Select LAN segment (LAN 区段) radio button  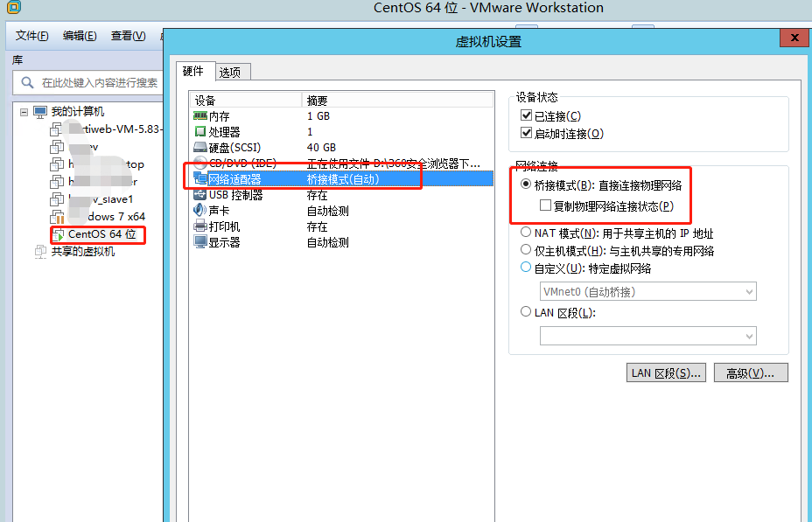click(526, 311)
